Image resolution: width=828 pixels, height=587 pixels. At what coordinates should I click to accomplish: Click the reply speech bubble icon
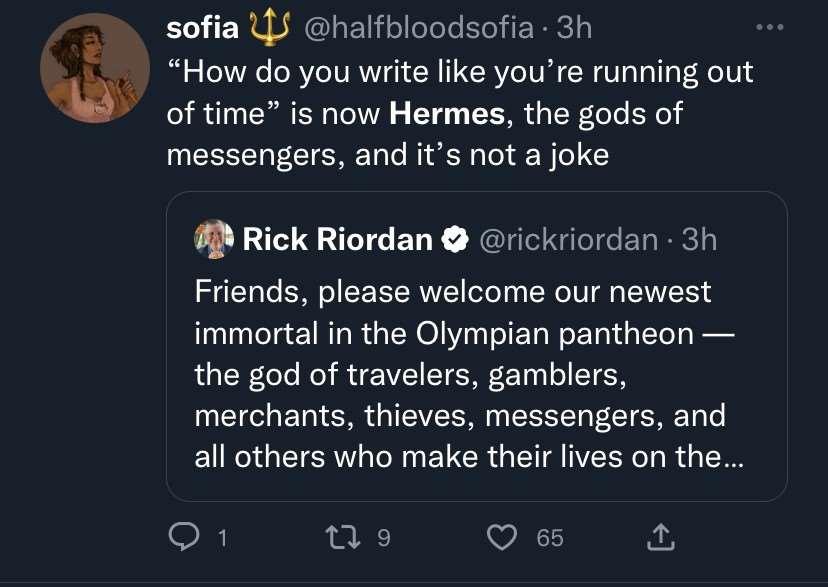click(x=183, y=538)
